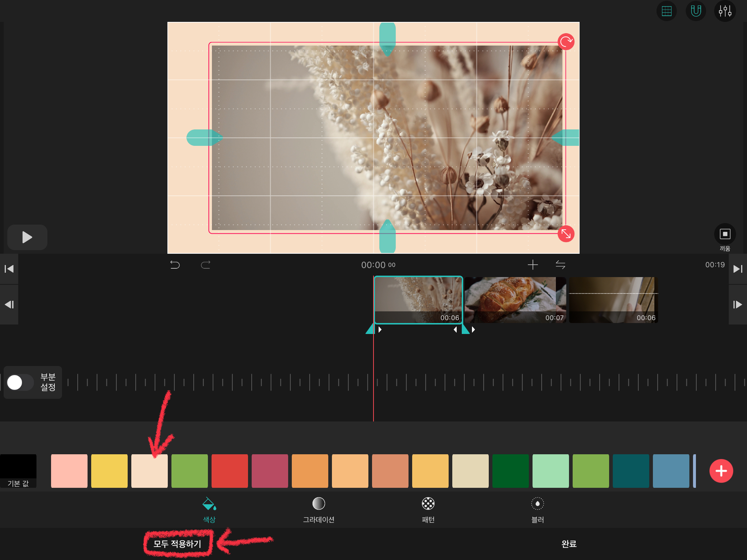This screenshot has height=560, width=747.
Task: Toggle the grid overlay icon
Action: 666,11
